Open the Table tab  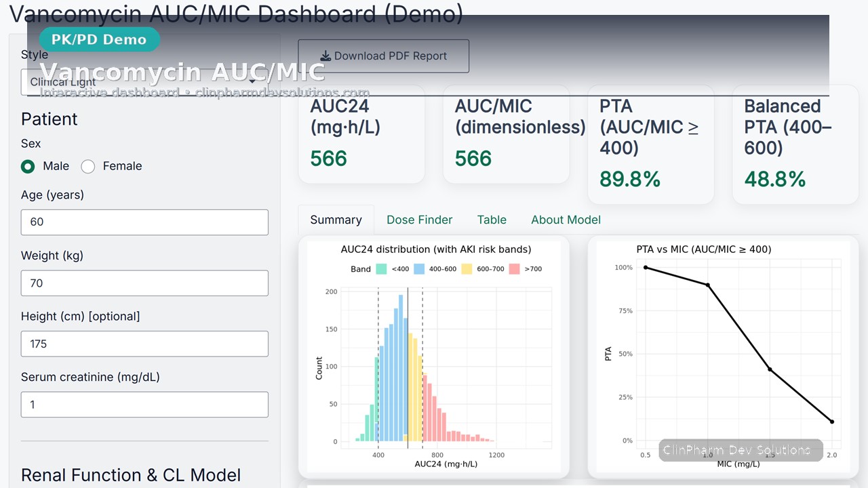[x=492, y=220]
